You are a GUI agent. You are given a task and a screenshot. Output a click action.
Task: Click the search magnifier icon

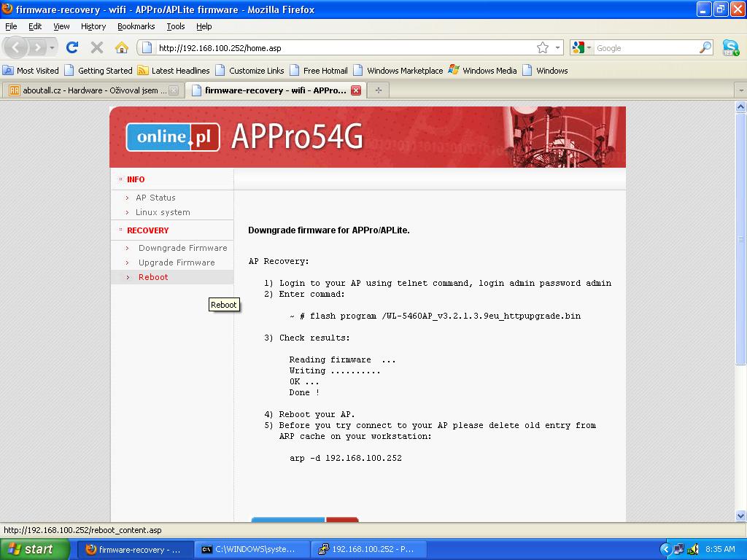pyautogui.click(x=705, y=47)
